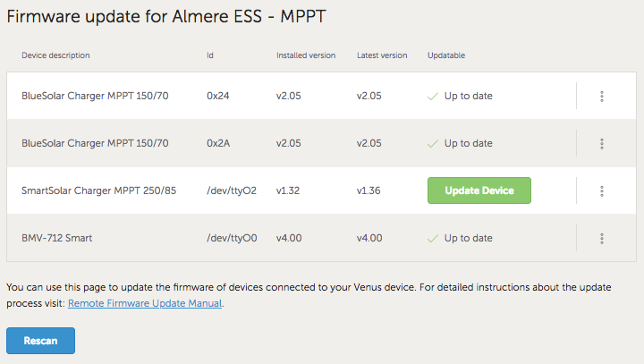644x364 pixels.
Task: Select the BMV-712 Smart device name
Action: click(x=57, y=238)
